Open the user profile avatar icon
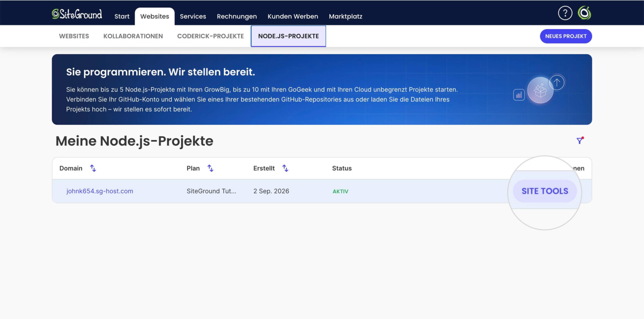Viewport: 644px width, 319px height. [x=585, y=13]
